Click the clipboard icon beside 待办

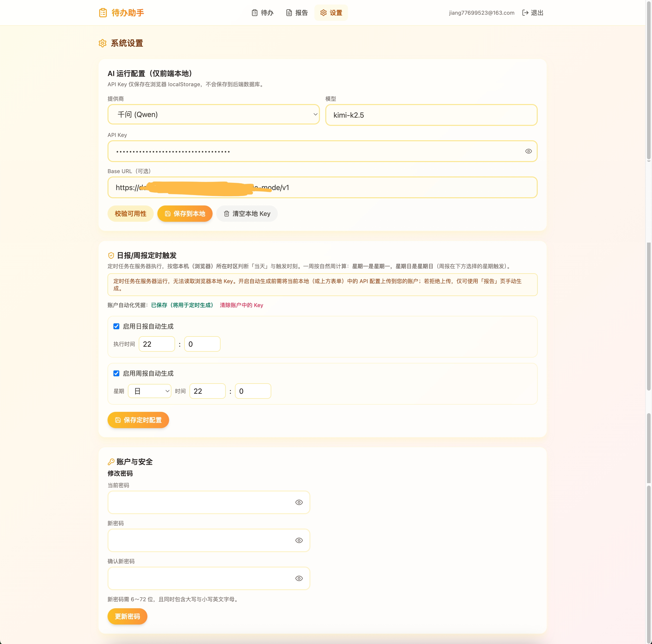(x=255, y=13)
